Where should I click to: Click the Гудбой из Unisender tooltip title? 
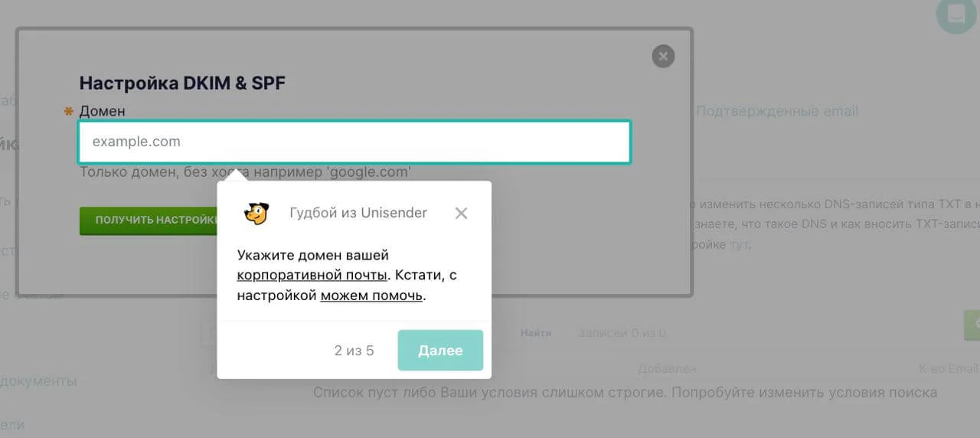pos(358,213)
